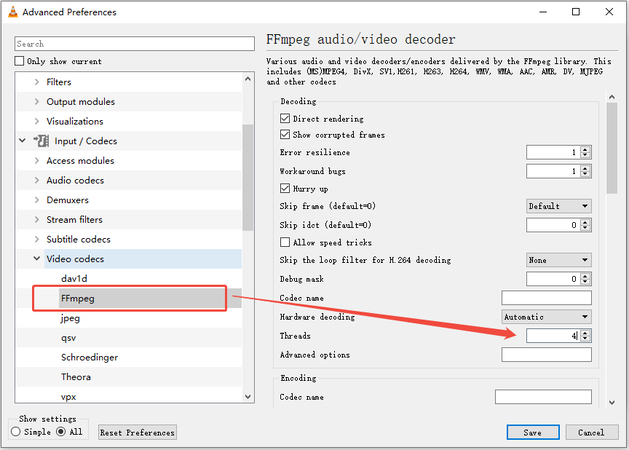629x450 pixels.
Task: Uncheck Show corrupted frames
Action: pos(285,134)
